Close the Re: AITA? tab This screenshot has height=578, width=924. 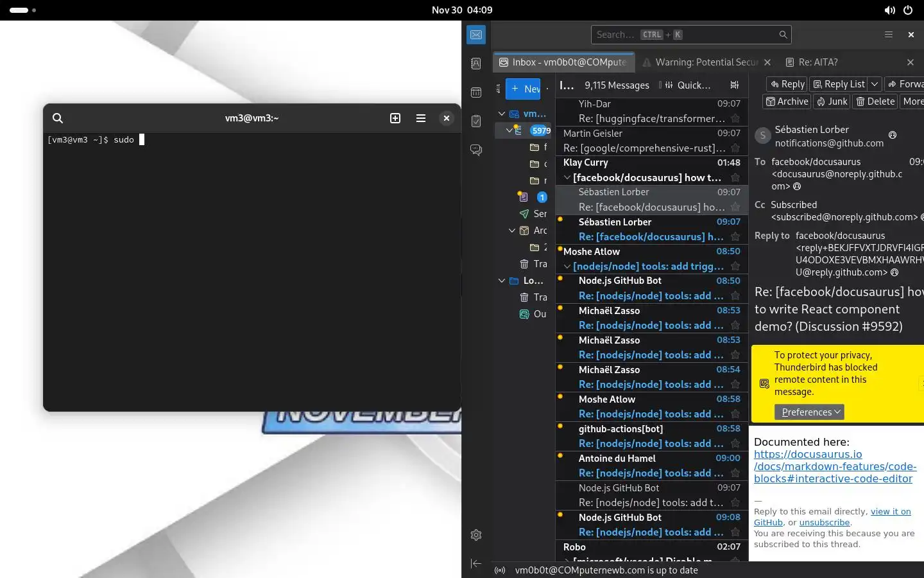pyautogui.click(x=911, y=62)
